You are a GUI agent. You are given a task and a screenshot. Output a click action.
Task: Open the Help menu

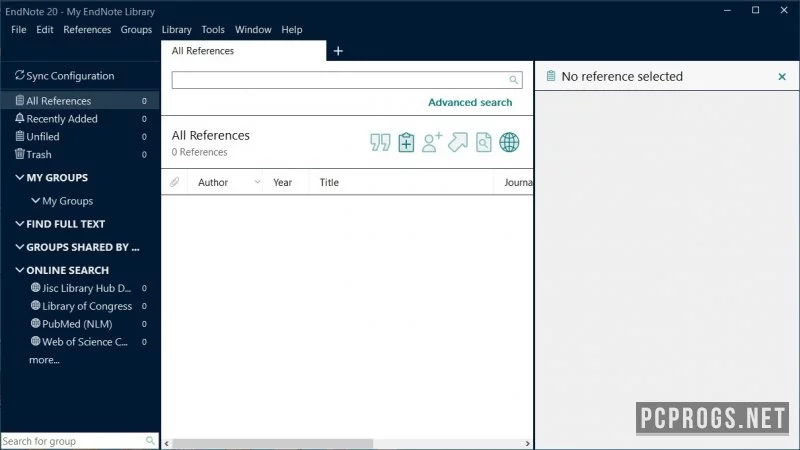[x=292, y=30]
